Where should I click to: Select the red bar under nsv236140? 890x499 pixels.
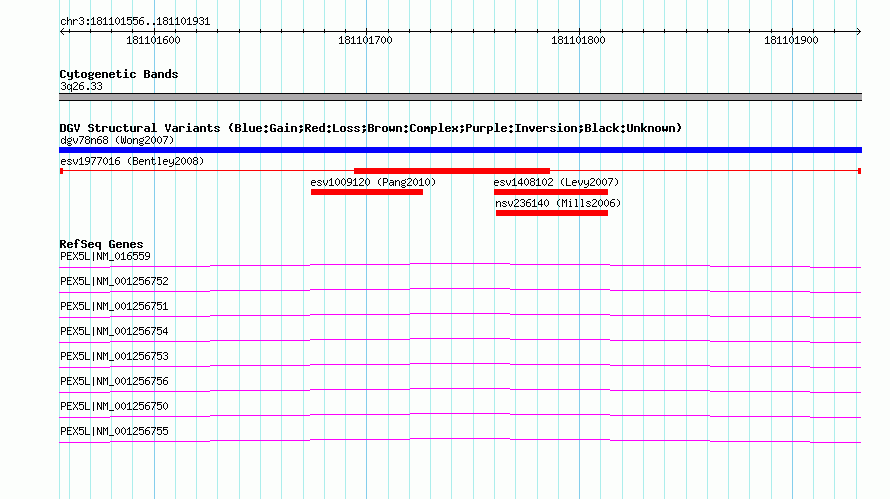552,213
